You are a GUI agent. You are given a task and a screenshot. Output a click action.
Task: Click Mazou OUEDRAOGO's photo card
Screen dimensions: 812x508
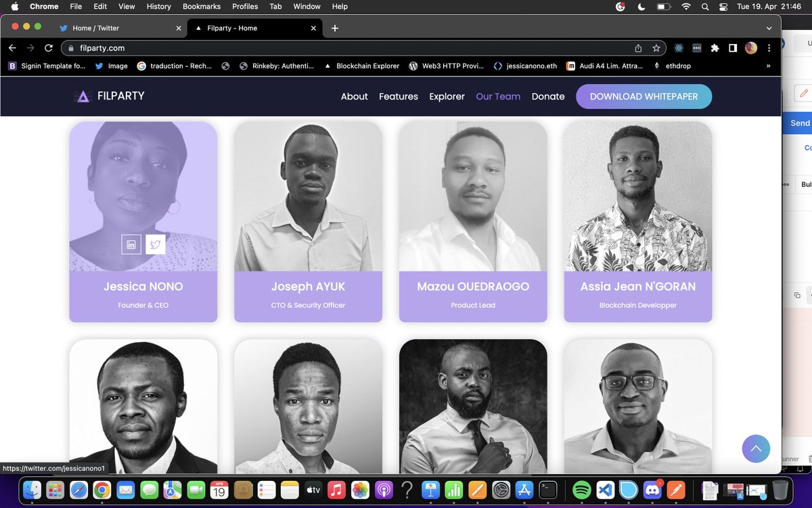[x=473, y=196]
